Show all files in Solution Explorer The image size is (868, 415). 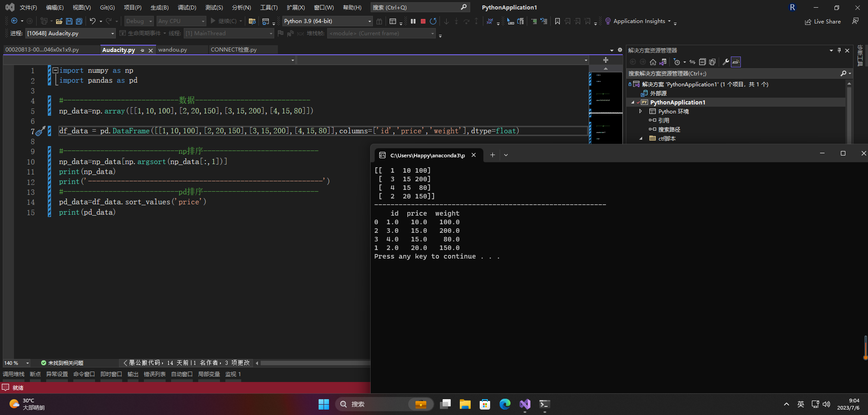pyautogui.click(x=712, y=62)
